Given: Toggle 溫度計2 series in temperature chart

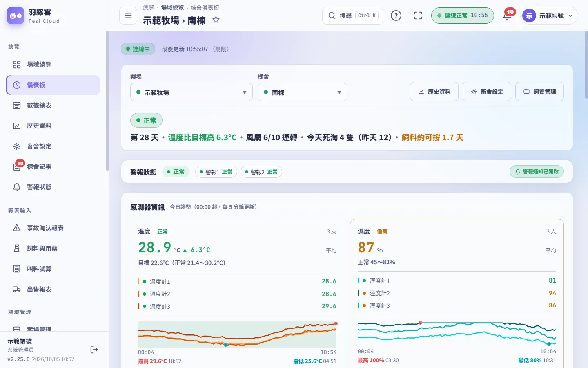Looking at the screenshot, I should click(237, 294).
